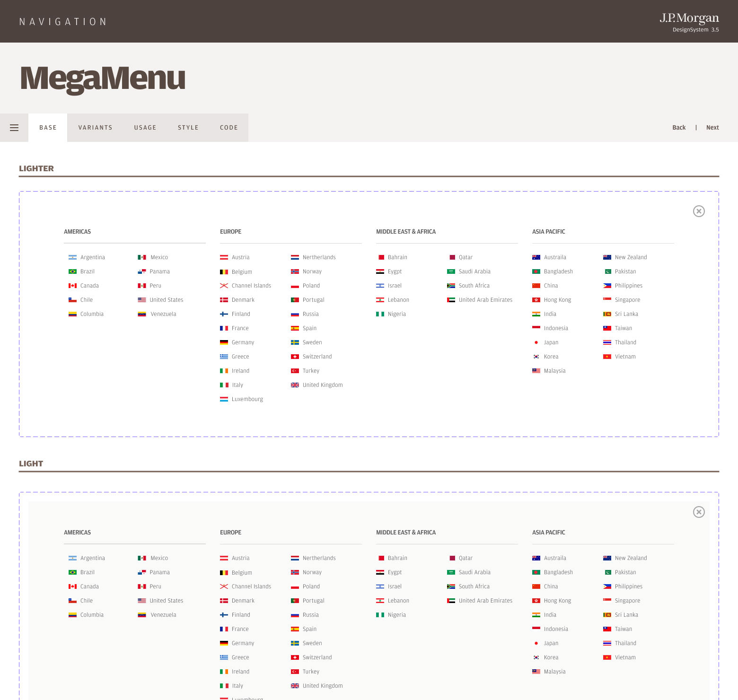Open the Peru link in the Light panel

tap(156, 586)
